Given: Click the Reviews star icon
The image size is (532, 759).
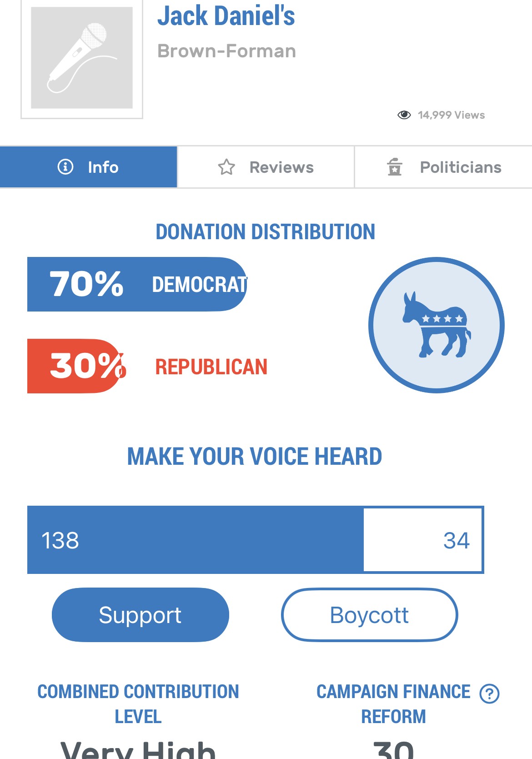Looking at the screenshot, I should (226, 167).
